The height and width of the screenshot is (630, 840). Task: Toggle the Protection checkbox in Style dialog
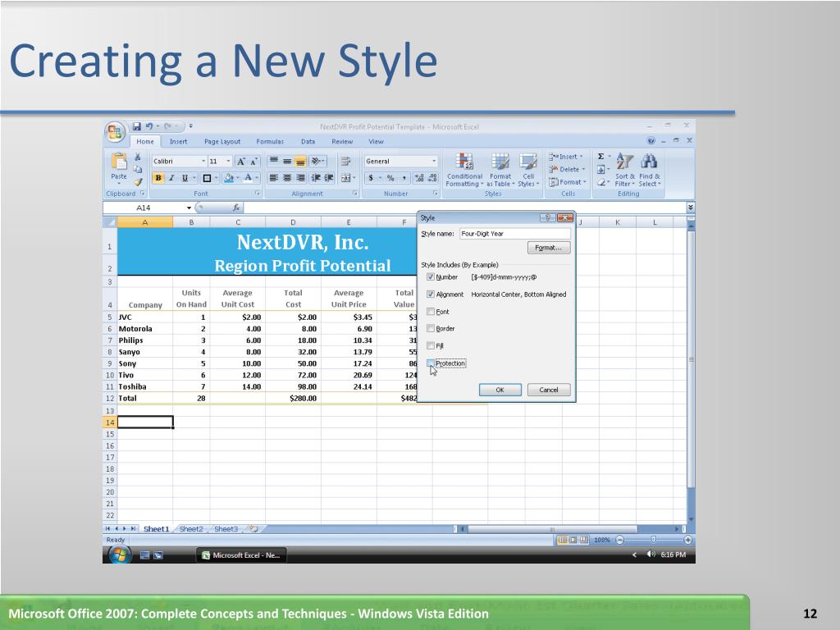(x=430, y=363)
